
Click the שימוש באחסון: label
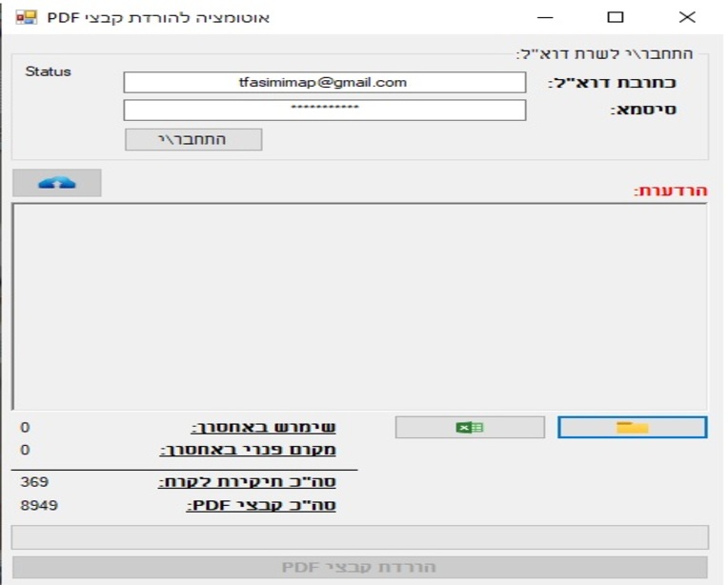(x=263, y=427)
